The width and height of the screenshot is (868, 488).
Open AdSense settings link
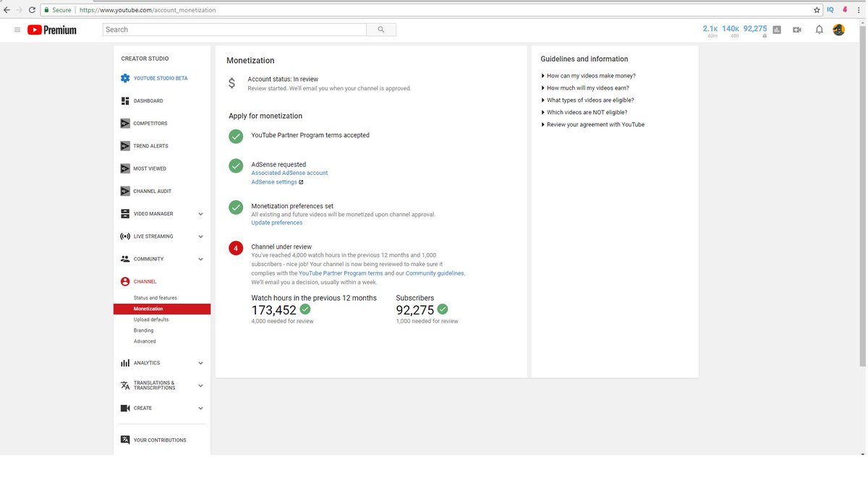(274, 182)
